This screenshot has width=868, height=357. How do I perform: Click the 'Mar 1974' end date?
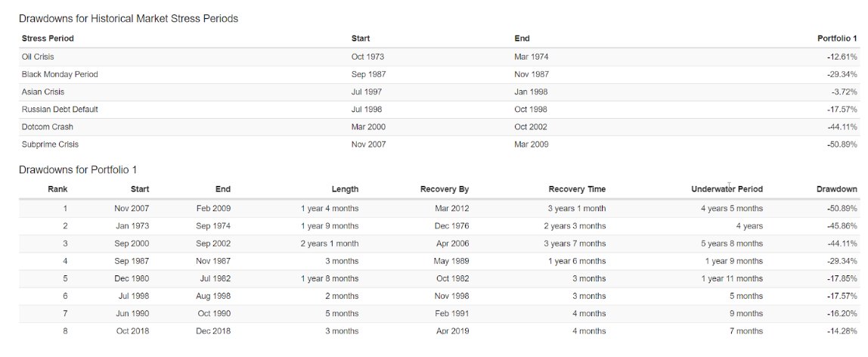coord(532,57)
